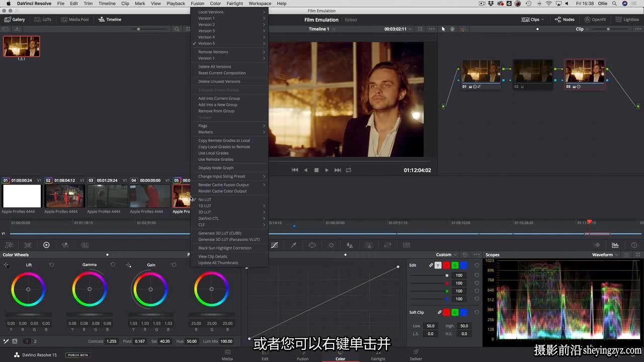The image size is (644, 362).
Task: Open the Info palette icon
Action: 634,245
